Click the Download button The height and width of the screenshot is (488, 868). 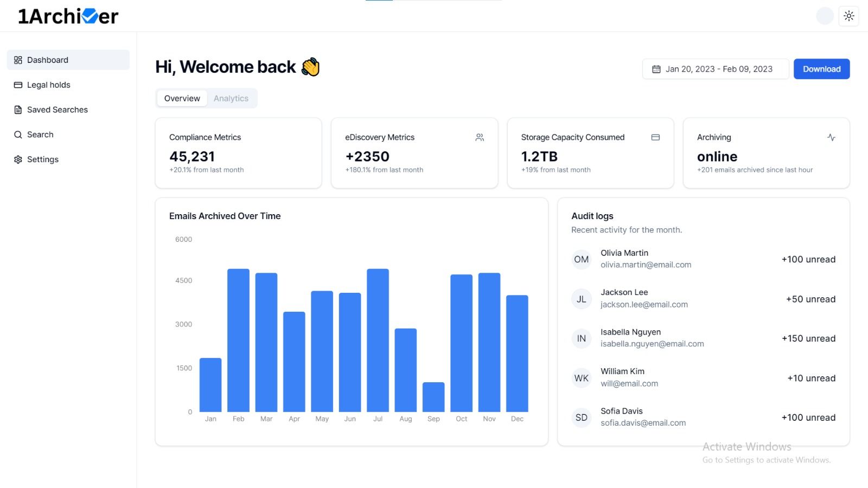pyautogui.click(x=821, y=69)
